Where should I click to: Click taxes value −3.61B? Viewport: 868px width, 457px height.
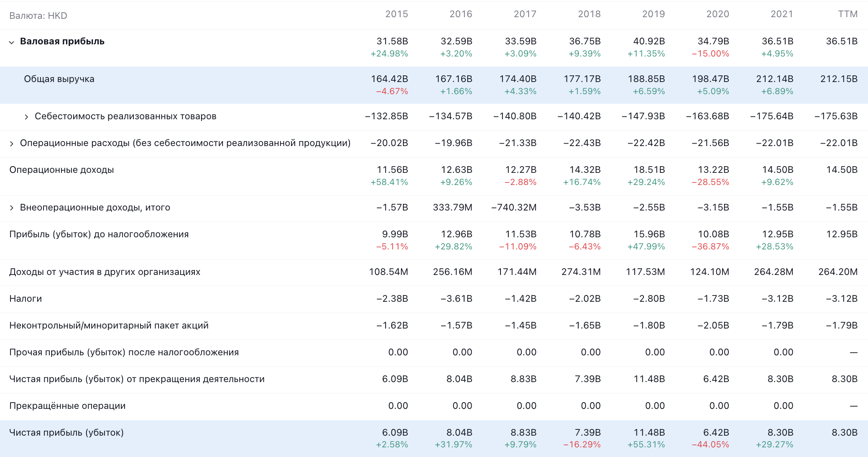tap(456, 299)
